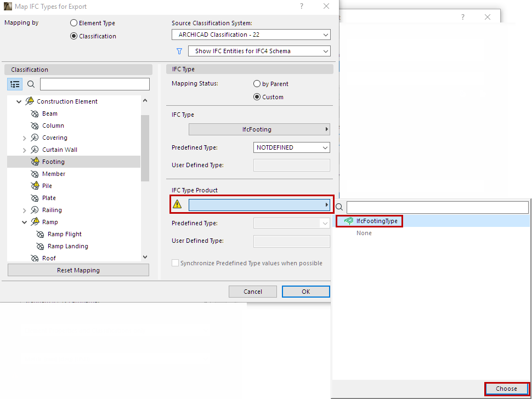Set Mapping Status to by Parent
The image size is (532, 399).
point(257,84)
